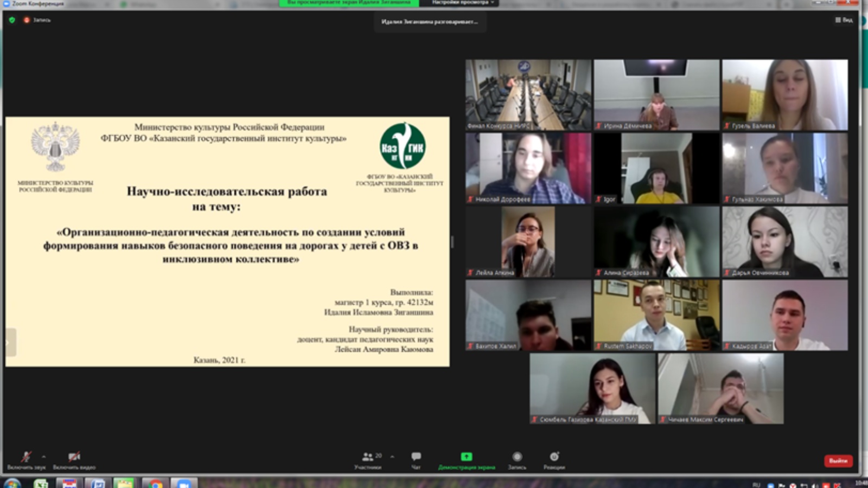
Task: Turn on camera with Включить видео
Action: (x=74, y=459)
